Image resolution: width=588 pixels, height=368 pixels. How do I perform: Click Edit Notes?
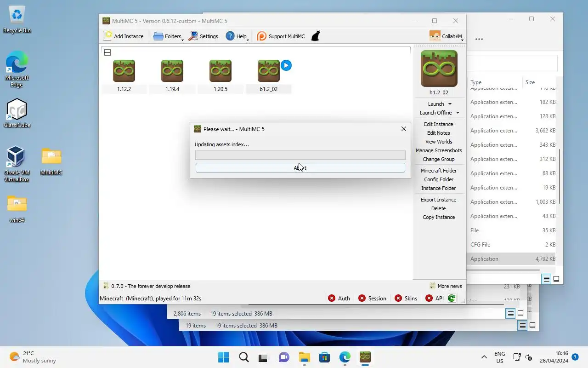[x=439, y=133]
